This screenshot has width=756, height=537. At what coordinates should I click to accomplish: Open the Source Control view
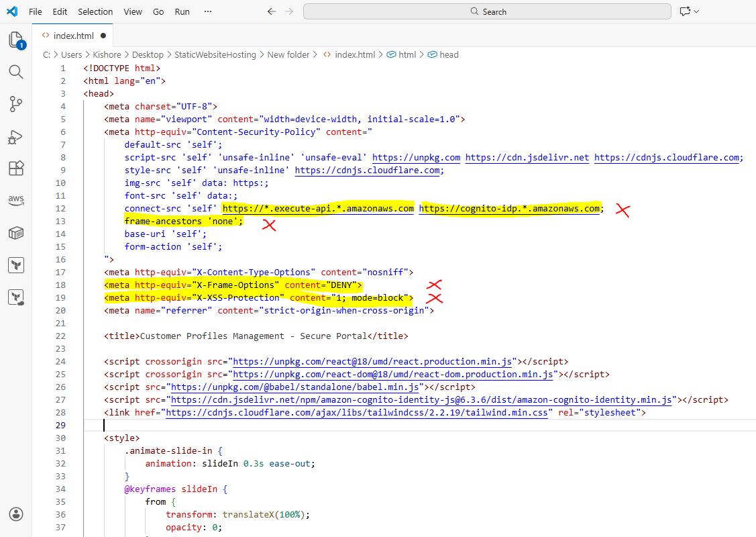tap(16, 104)
